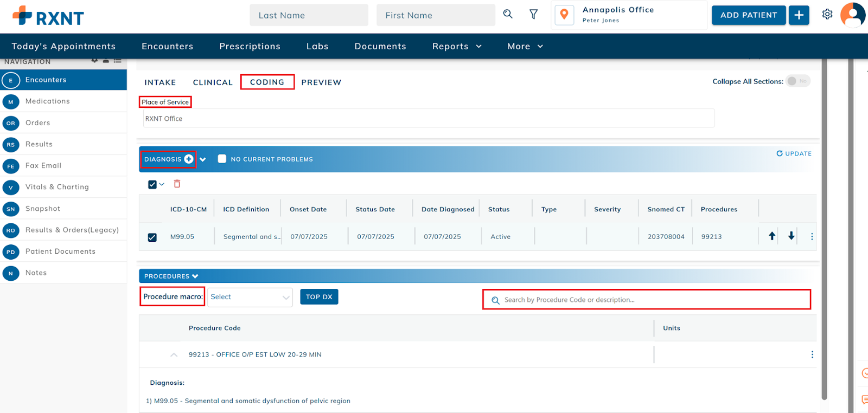Switch to the Preview tab
The width and height of the screenshot is (868, 413).
click(x=321, y=82)
